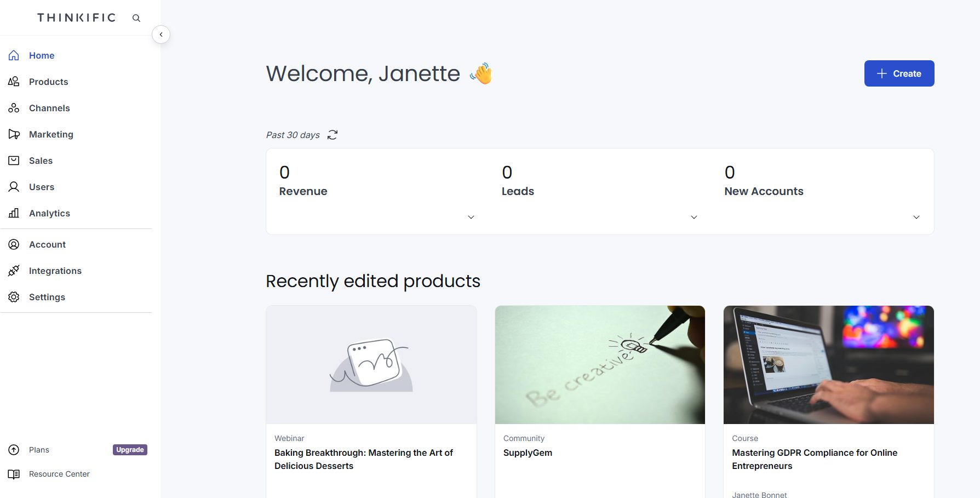Expand the Revenue metric chevron
This screenshot has height=498, width=980.
pyautogui.click(x=471, y=217)
